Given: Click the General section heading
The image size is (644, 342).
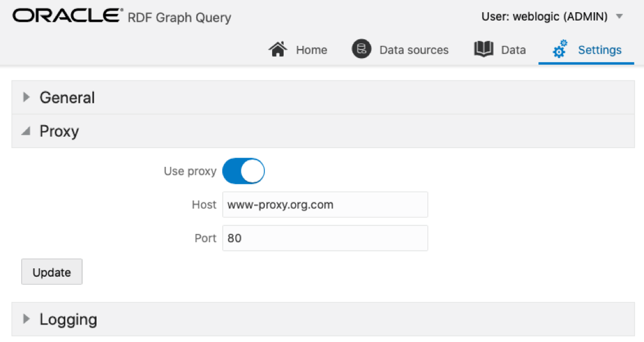Looking at the screenshot, I should coord(67,97).
